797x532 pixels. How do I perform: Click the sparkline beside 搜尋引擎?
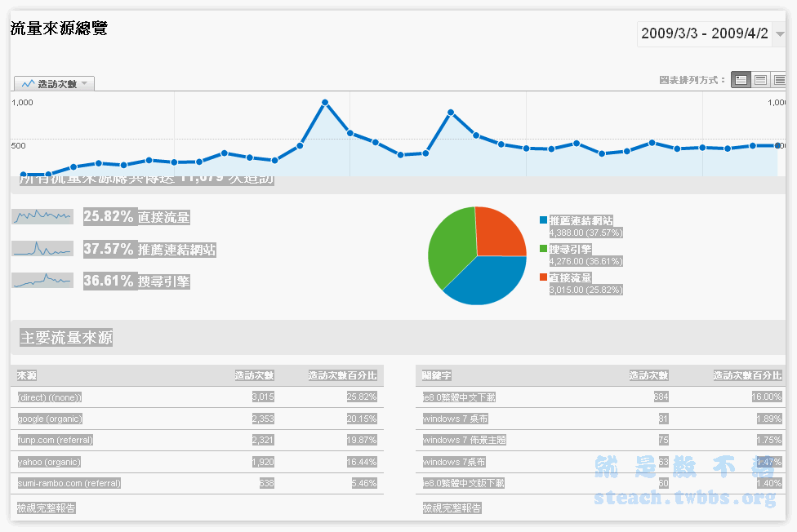coord(42,280)
